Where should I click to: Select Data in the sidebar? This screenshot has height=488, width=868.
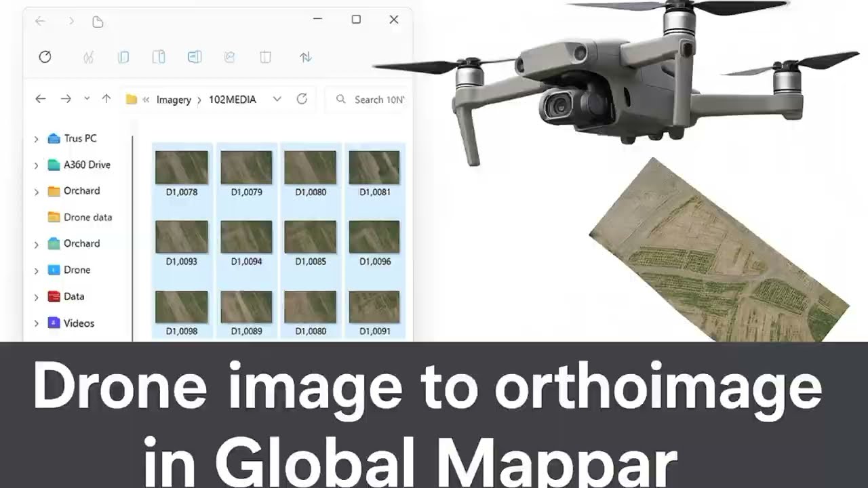coord(66,296)
